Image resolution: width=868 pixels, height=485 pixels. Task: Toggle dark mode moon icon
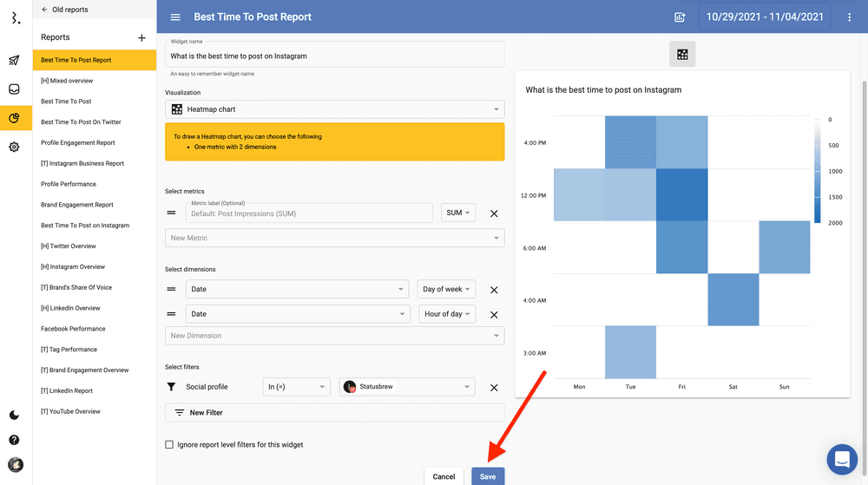pyautogui.click(x=15, y=416)
